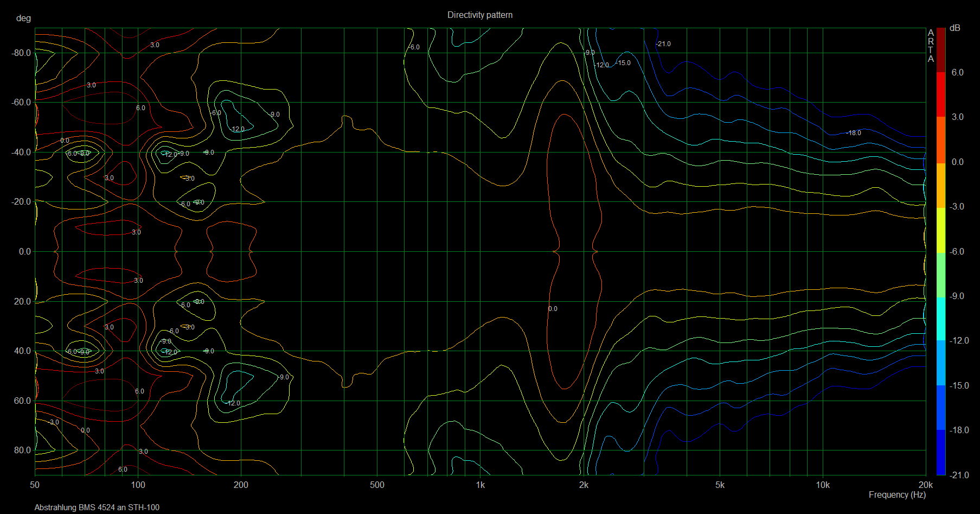Viewport: 980px width, 514px height.
Task: Click the "Directivity pattern" chart title
Action: (x=479, y=15)
